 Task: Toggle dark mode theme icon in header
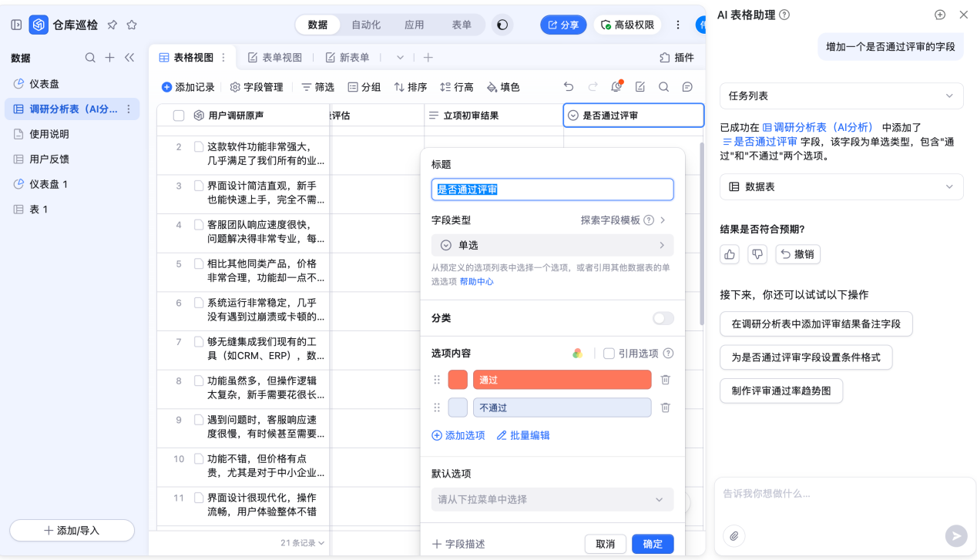[502, 25]
